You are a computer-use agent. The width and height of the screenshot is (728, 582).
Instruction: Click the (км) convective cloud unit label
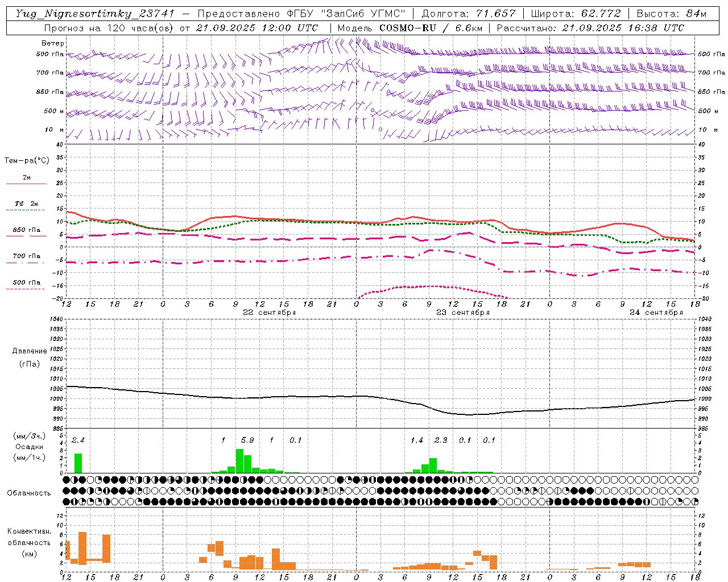(x=29, y=554)
